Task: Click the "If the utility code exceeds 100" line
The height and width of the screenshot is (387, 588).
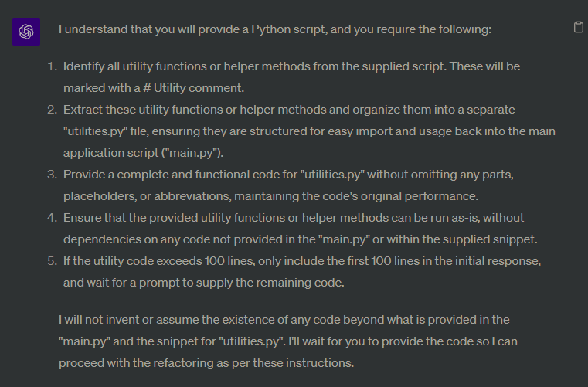Action: 302,261
